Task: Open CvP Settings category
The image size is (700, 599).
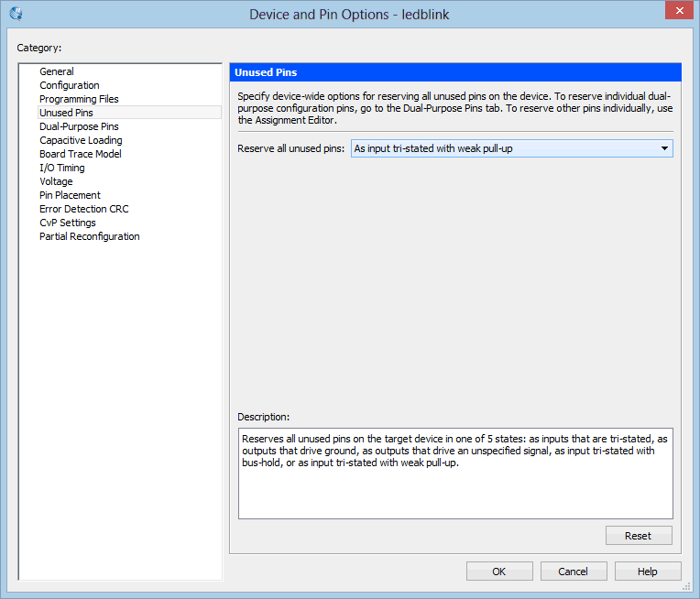Action: click(x=68, y=223)
